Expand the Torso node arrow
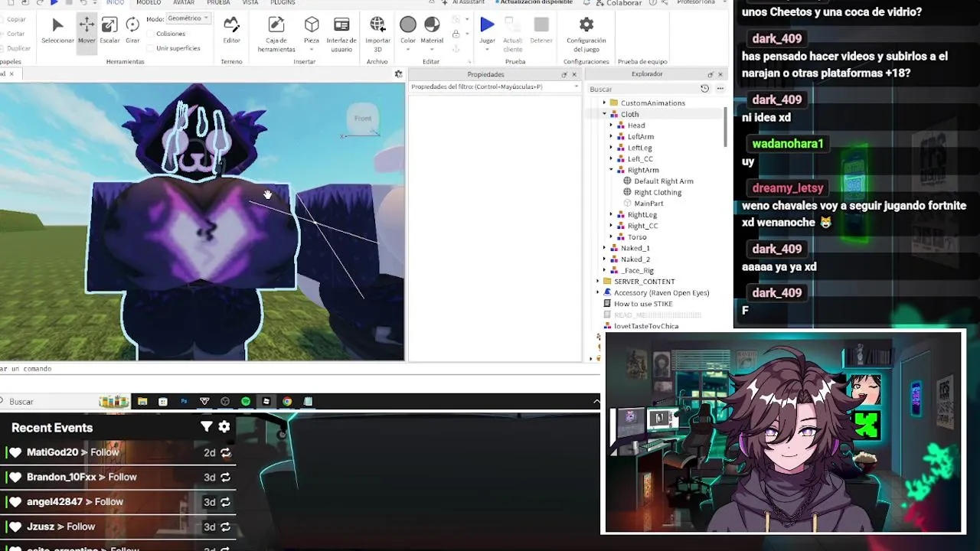Image resolution: width=980 pixels, height=551 pixels. pyautogui.click(x=611, y=237)
